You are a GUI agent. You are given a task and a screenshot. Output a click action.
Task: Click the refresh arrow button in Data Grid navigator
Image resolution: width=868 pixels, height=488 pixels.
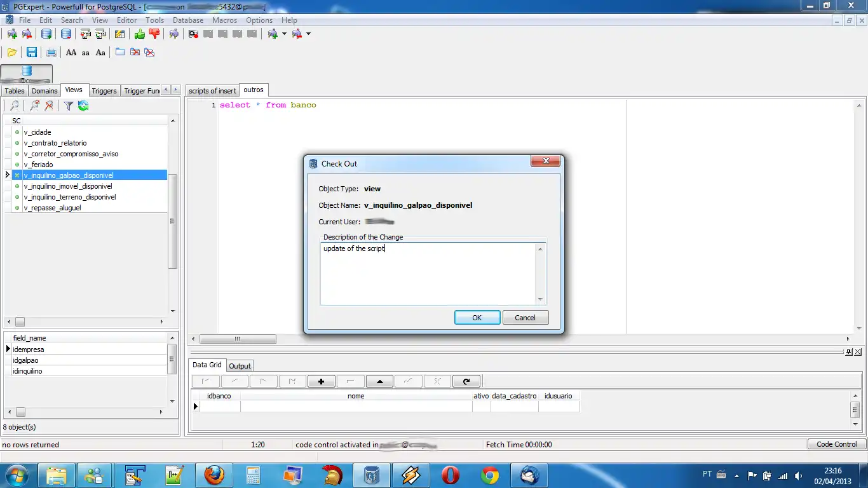click(x=466, y=381)
